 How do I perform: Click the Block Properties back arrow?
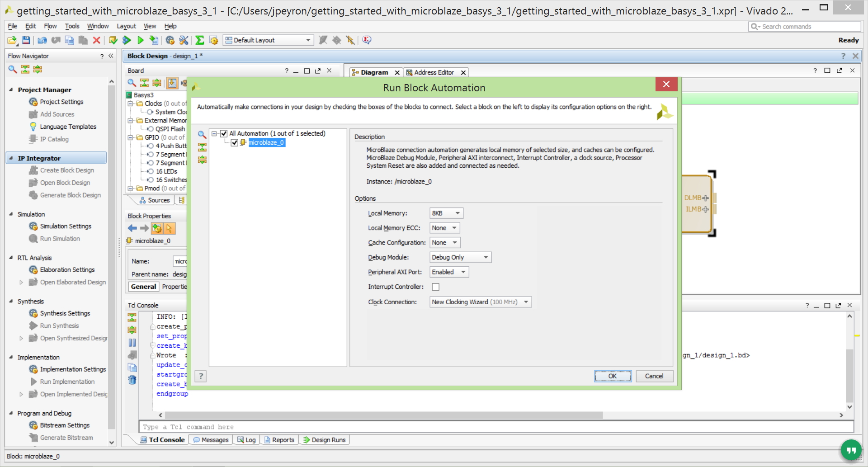coord(132,228)
